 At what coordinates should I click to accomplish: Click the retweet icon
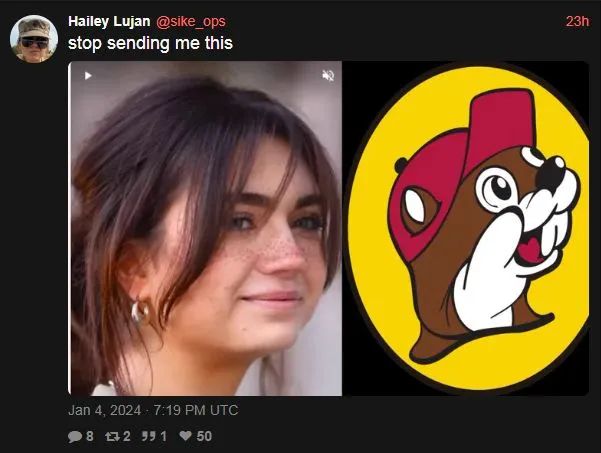112,436
